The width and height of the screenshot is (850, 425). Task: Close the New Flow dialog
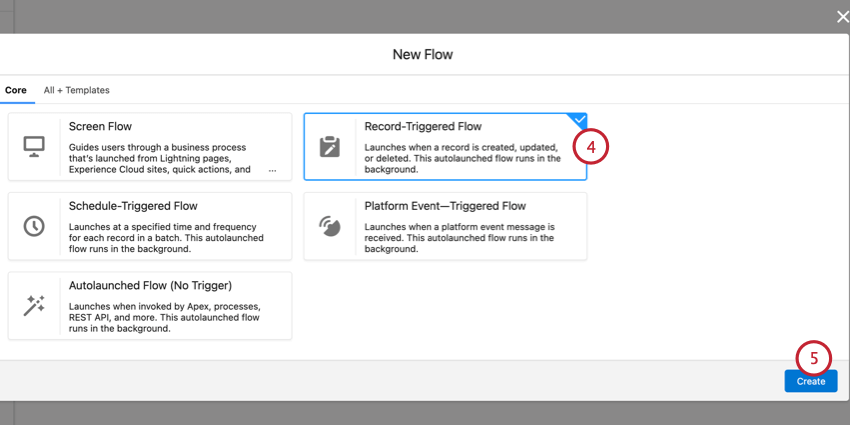[x=842, y=16]
